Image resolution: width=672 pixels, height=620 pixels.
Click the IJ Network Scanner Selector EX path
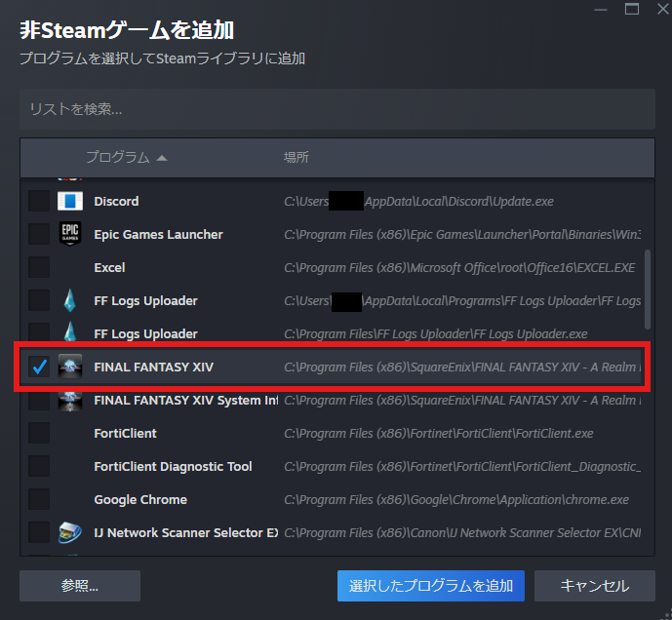pyautogui.click(x=462, y=532)
